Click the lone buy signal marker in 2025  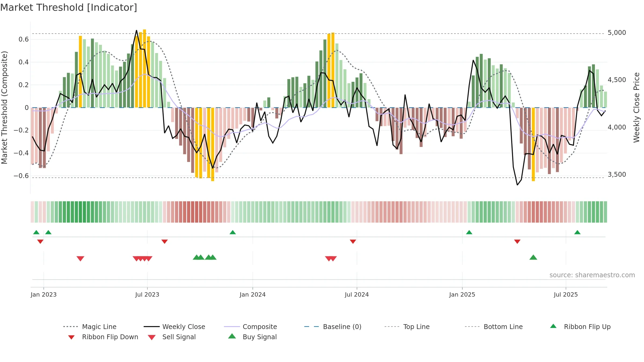tap(533, 257)
